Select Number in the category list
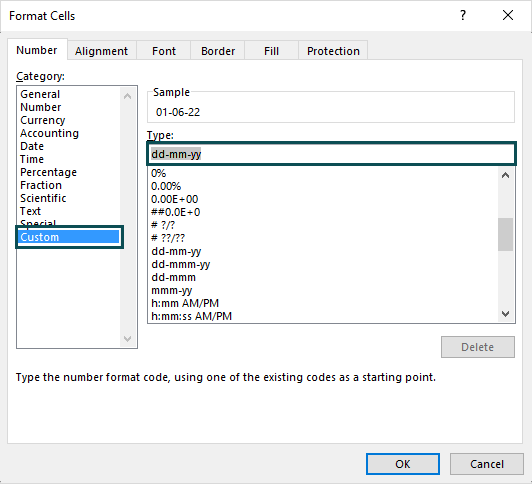This screenshot has height=484, width=532. pyautogui.click(x=69, y=107)
